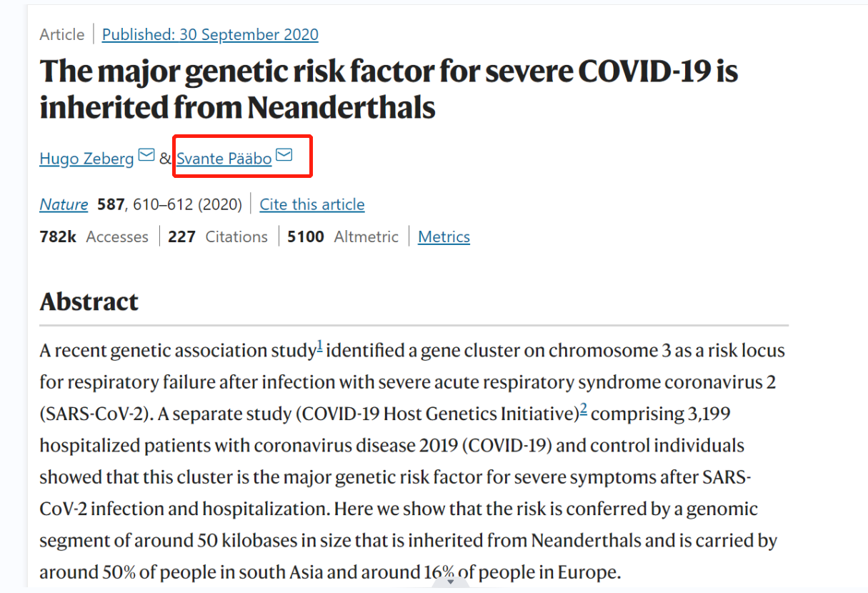Image resolution: width=868 pixels, height=593 pixels.
Task: Click the 227 Citations count
Action: tap(218, 236)
